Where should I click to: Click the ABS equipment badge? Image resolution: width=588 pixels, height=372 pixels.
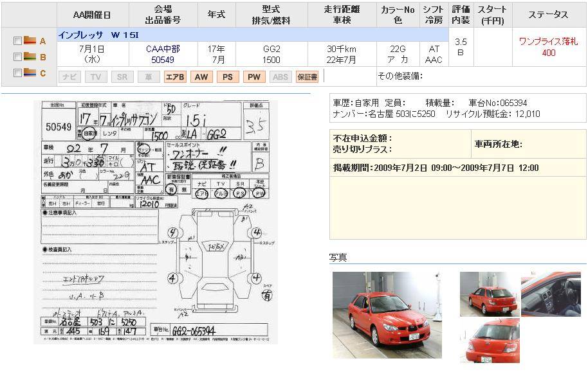(280, 77)
